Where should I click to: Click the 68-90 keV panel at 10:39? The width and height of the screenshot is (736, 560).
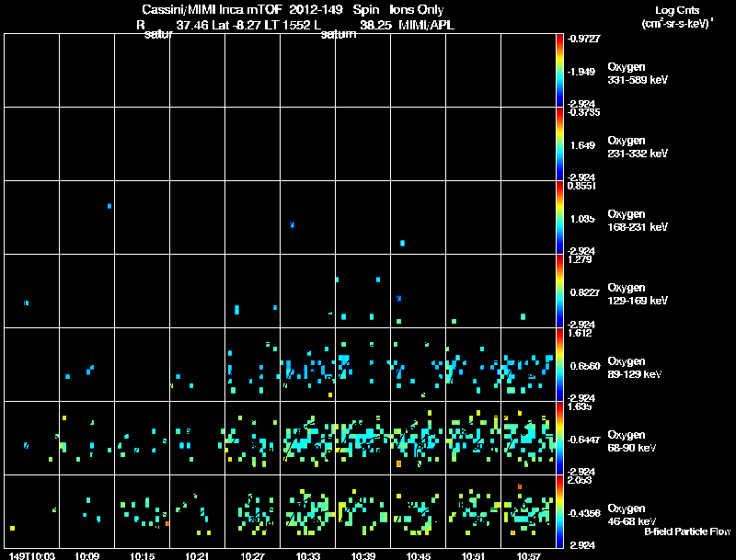(x=362, y=438)
